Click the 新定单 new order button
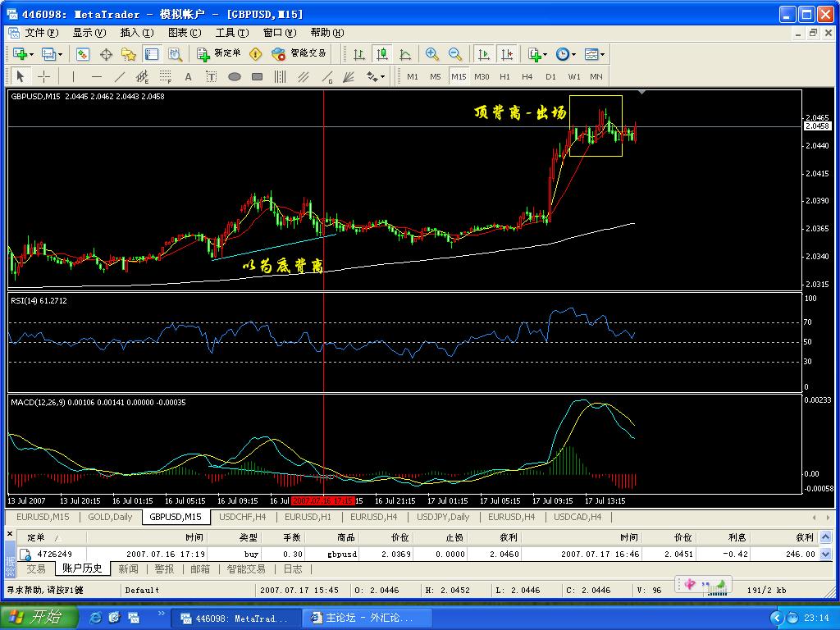Image resolution: width=840 pixels, height=630 pixels. [x=219, y=54]
